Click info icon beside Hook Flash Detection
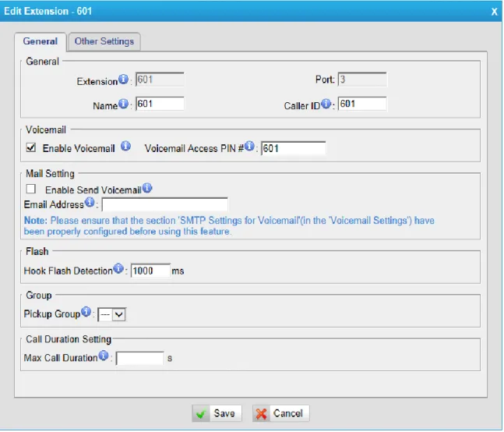 tap(118, 268)
